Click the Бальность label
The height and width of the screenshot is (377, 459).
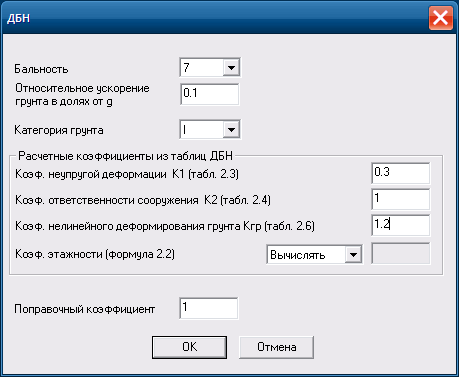pos(41,69)
